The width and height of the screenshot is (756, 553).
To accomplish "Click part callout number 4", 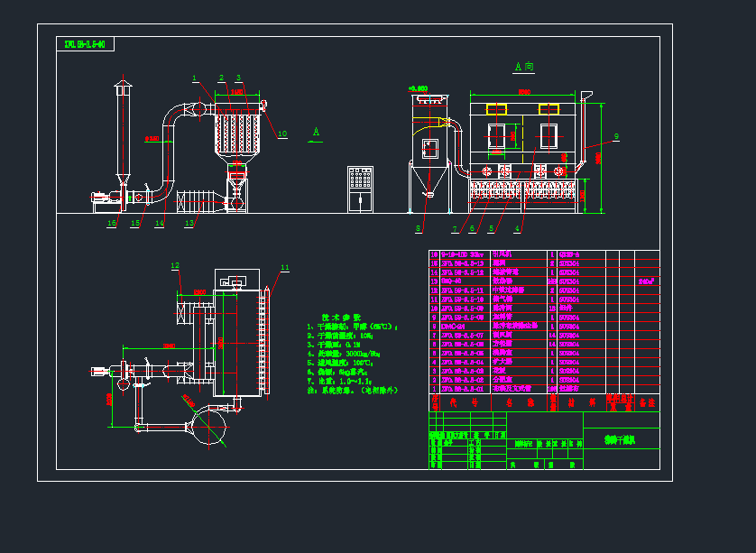I will 517,229.
